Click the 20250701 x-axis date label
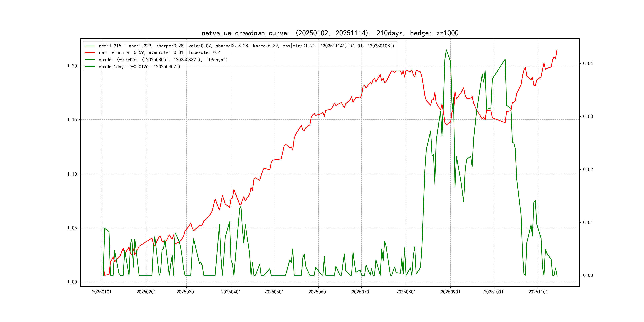The image size is (644, 322). (361, 292)
